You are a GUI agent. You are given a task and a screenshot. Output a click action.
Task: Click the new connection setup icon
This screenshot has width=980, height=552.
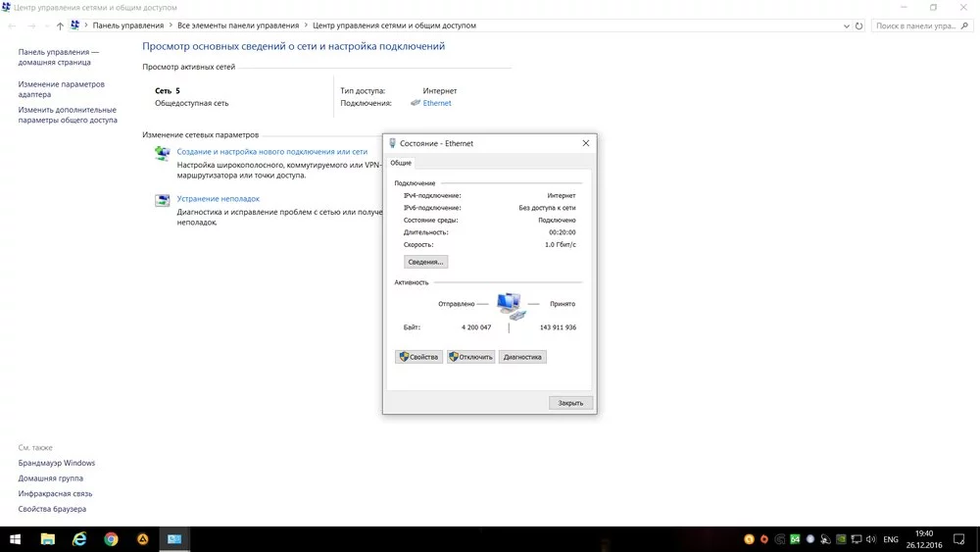tap(163, 154)
